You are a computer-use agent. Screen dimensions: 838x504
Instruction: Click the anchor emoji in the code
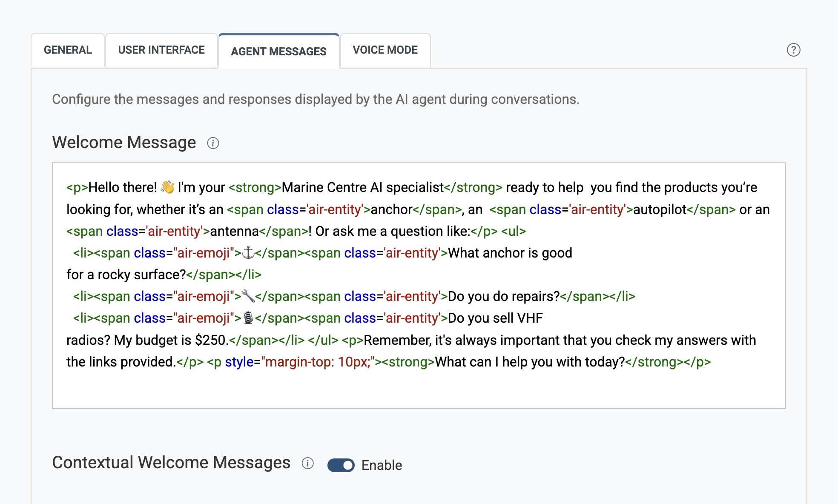[x=248, y=253]
